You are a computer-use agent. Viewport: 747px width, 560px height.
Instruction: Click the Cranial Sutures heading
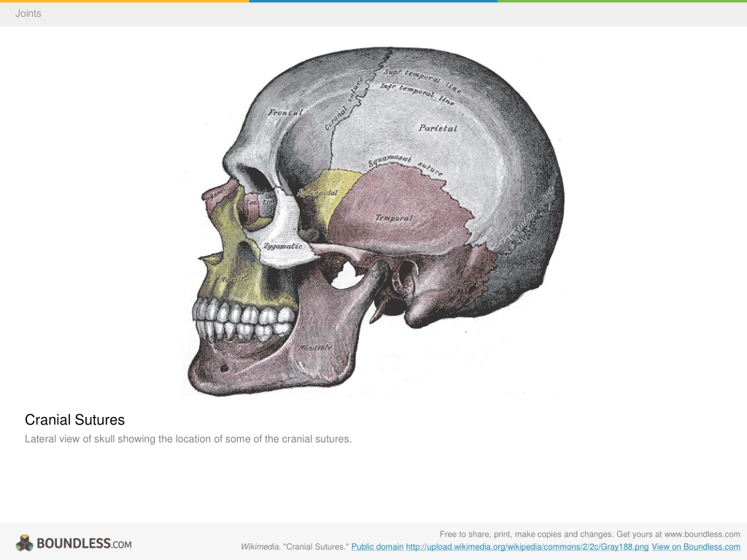coord(75,419)
